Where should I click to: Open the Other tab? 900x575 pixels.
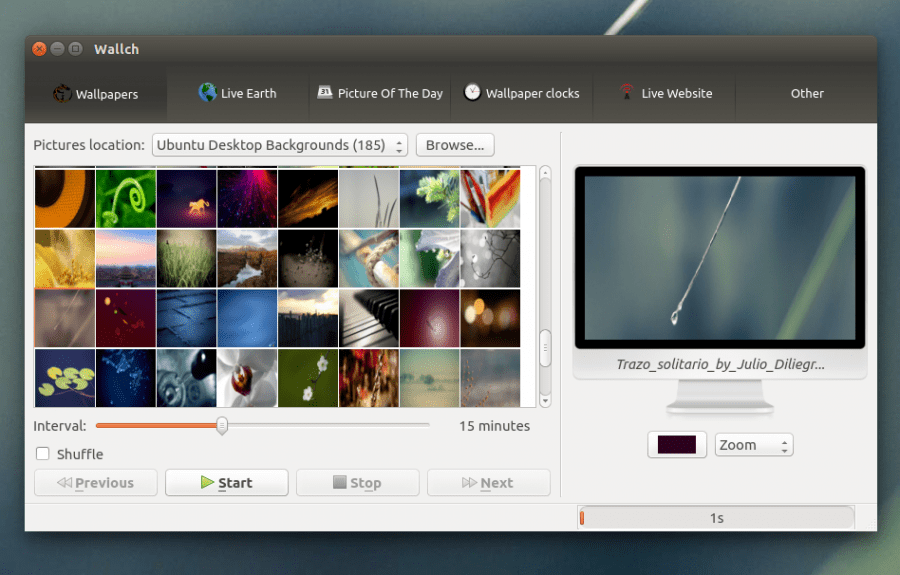pyautogui.click(x=806, y=94)
